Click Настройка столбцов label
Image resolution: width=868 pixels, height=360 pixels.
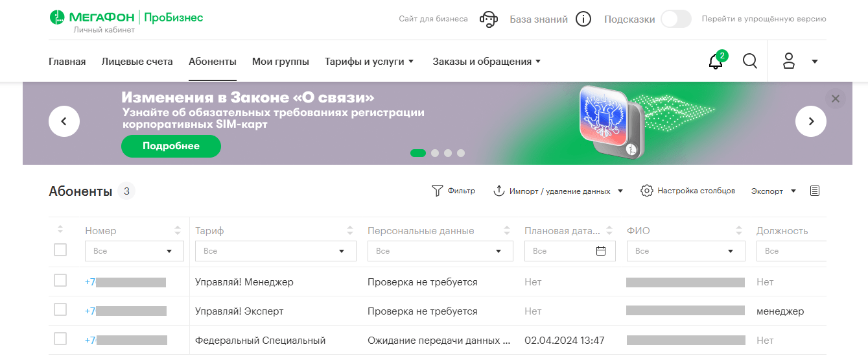tap(696, 191)
